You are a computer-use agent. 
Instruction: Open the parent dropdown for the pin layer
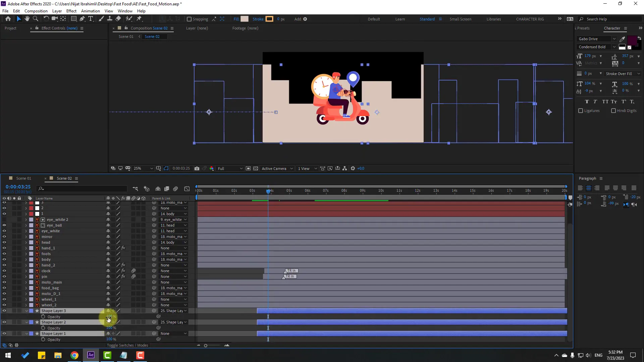173,277
